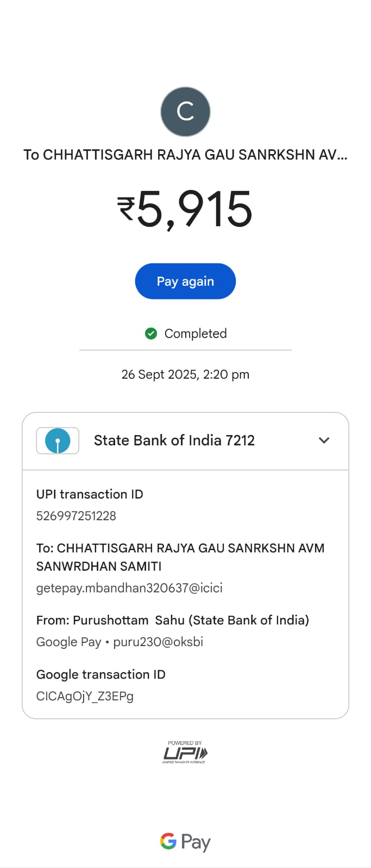Select UPI transaction ID number 526997251228

tap(76, 516)
